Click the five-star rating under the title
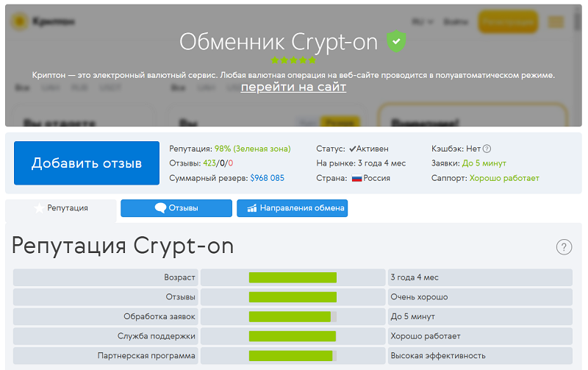The image size is (588, 370). 293,60
